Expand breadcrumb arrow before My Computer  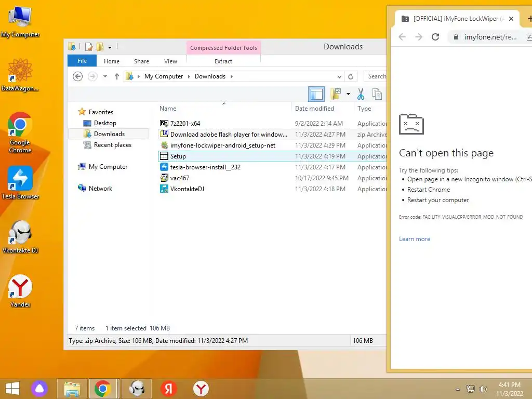[138, 77]
